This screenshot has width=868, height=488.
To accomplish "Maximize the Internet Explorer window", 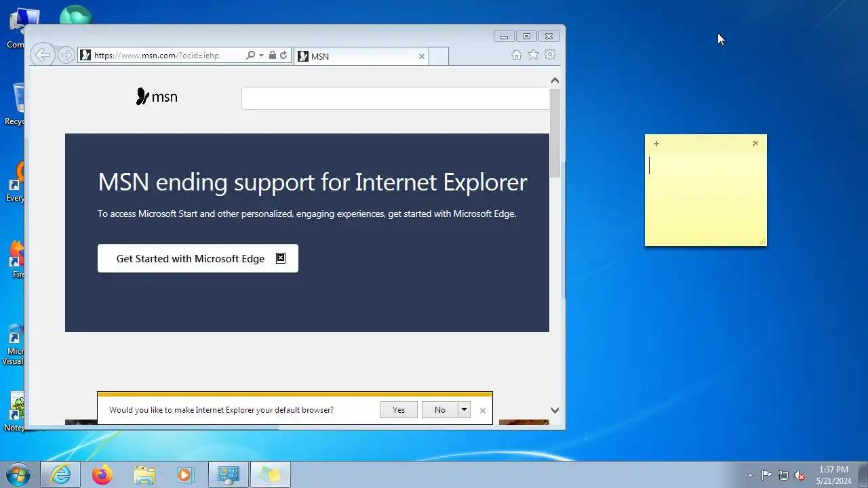I will tap(526, 37).
